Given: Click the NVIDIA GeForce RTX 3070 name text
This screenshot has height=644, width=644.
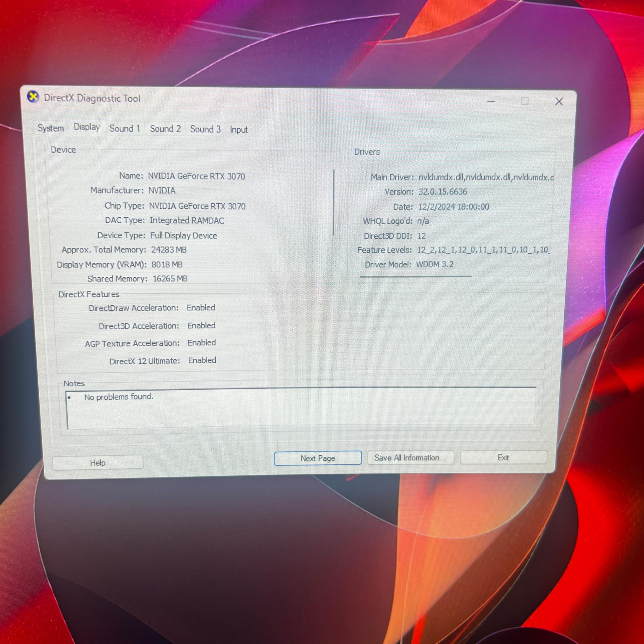Looking at the screenshot, I should click(x=197, y=176).
